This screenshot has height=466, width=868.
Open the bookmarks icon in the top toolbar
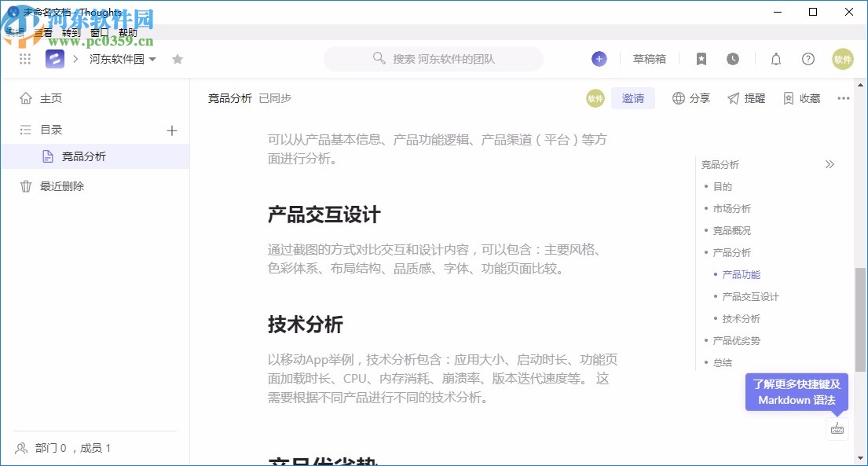[701, 59]
